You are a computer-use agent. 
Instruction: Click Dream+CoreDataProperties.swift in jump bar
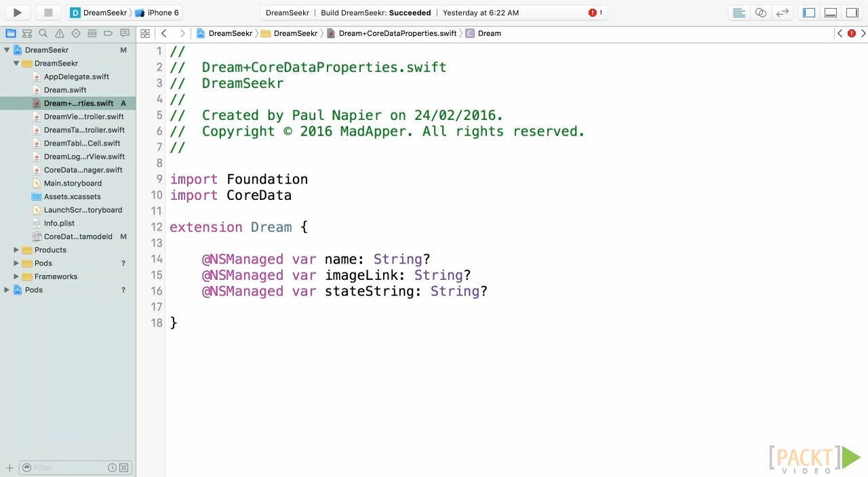click(x=392, y=33)
